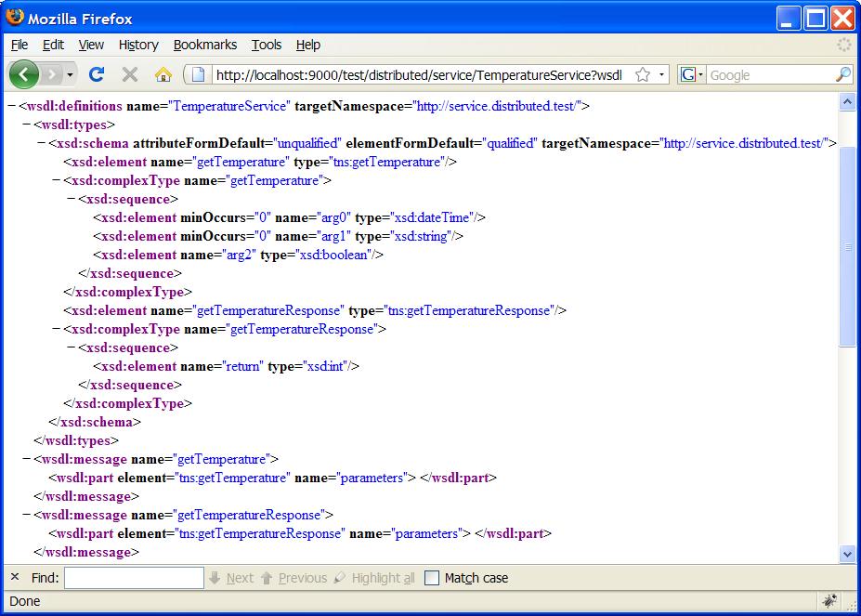Click the Stop loading icon
Viewport: 861px width, 616px height.
(130, 74)
